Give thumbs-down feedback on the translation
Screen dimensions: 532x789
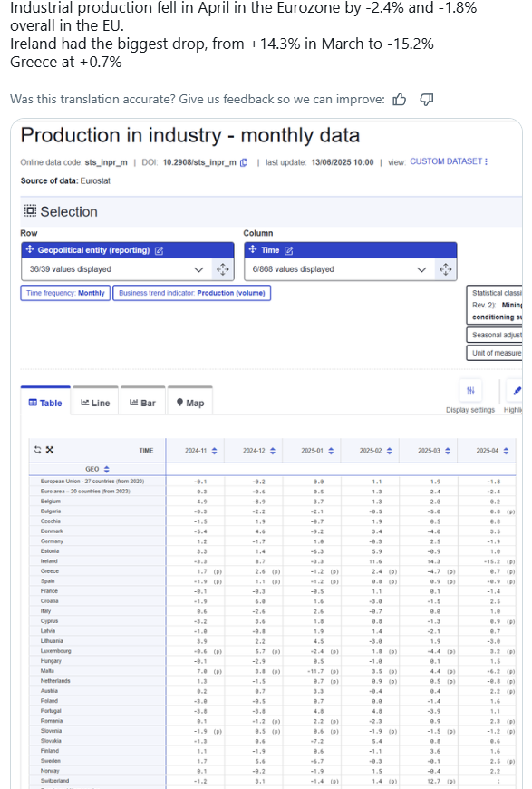point(426,100)
